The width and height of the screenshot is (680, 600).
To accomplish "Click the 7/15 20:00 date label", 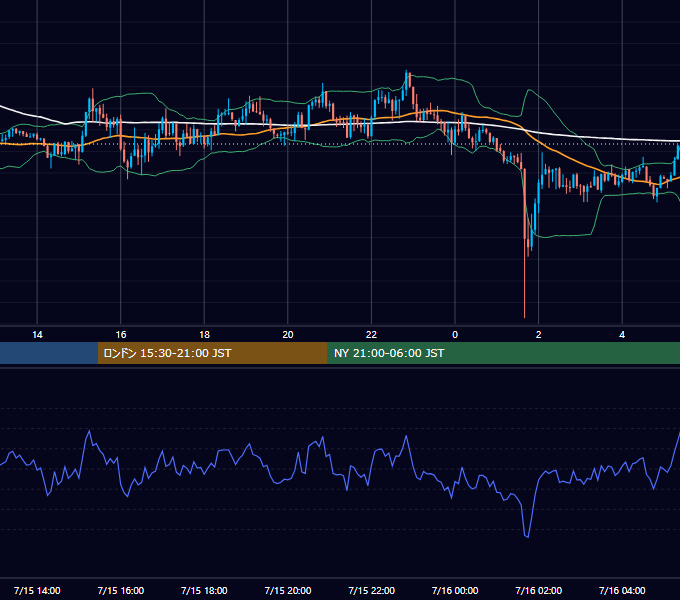I will [x=288, y=590].
